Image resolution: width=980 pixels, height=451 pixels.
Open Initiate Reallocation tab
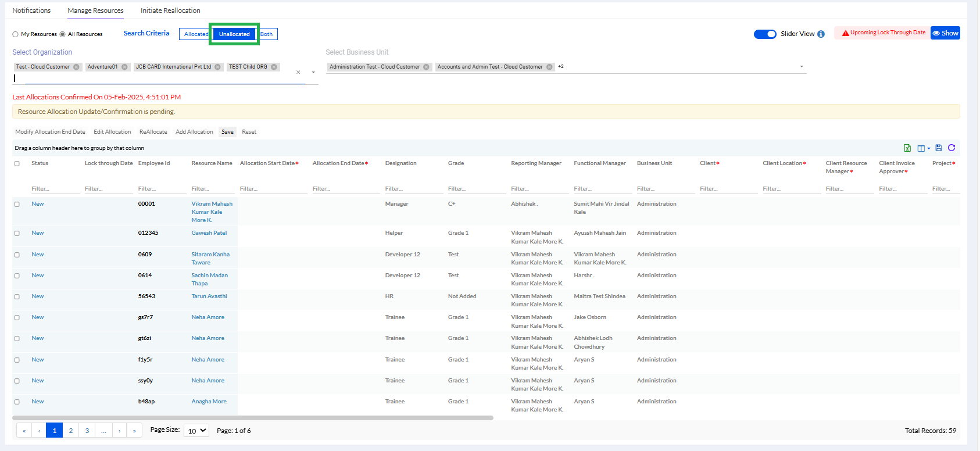[x=170, y=10]
